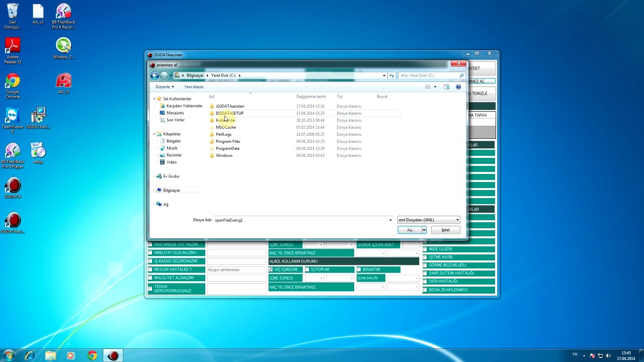Open the Dosya Adı filename dropdown arrow
644x362 pixels.
click(390, 220)
